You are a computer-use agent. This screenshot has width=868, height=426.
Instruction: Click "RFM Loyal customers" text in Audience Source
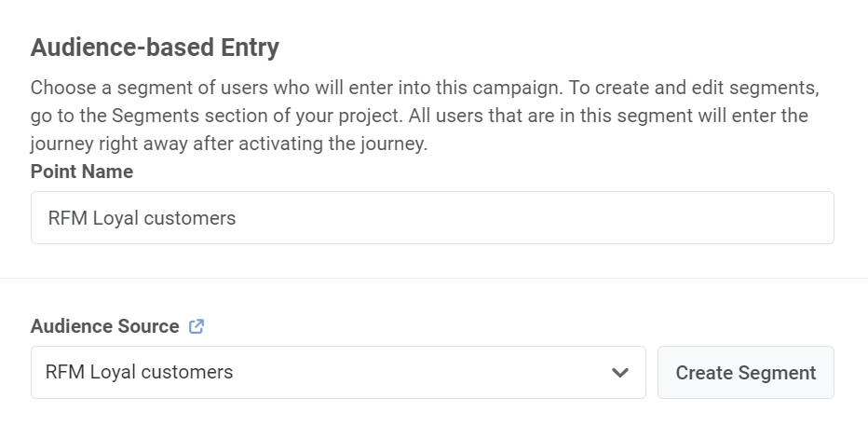[139, 372]
